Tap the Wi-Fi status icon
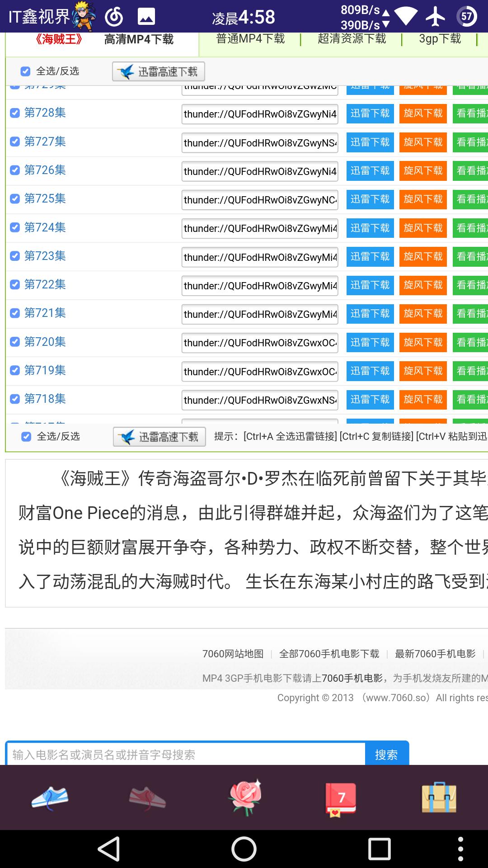488x868 pixels. pos(405,17)
